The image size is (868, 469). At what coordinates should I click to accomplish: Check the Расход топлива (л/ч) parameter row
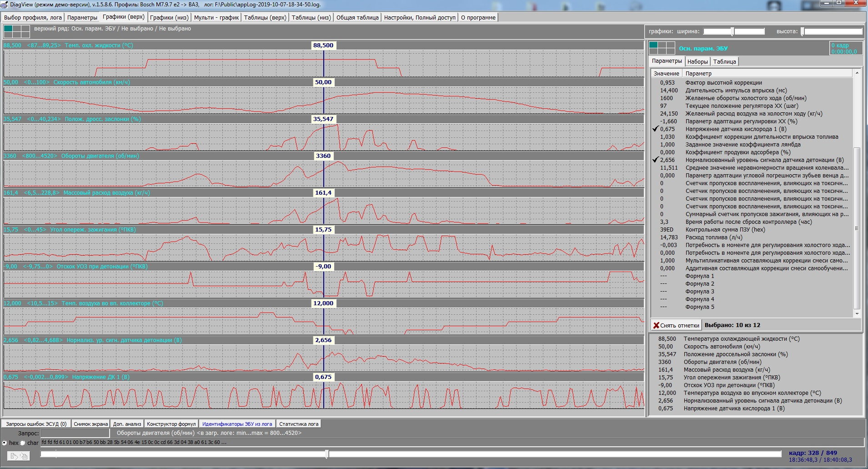point(751,237)
